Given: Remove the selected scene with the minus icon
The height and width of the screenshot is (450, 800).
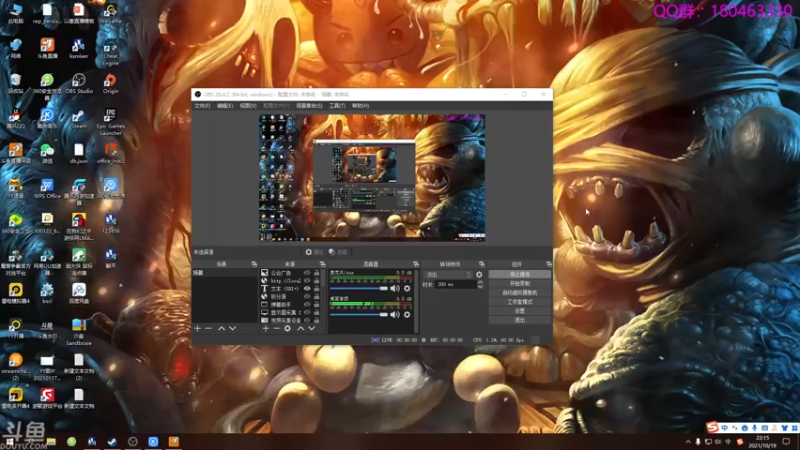Looking at the screenshot, I should (x=208, y=329).
